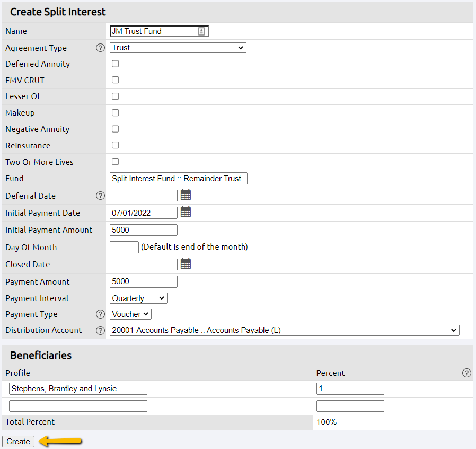Check the Reinsurance box
Screen dimensions: 476x449
(x=116, y=145)
